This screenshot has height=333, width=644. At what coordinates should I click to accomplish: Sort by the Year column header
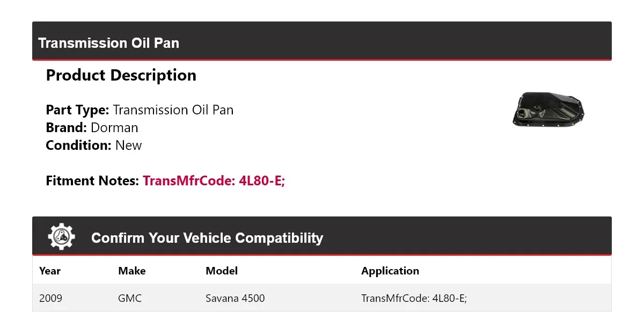[50, 271]
